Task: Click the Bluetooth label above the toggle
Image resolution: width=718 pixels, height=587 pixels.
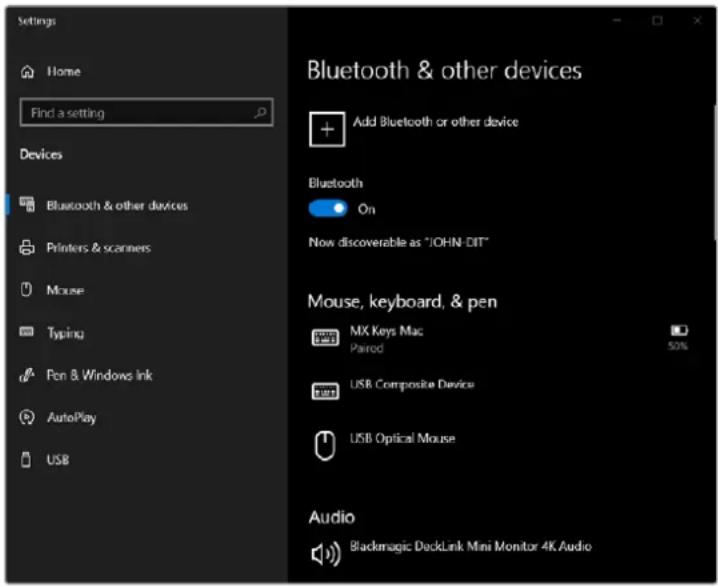Action: [336, 183]
